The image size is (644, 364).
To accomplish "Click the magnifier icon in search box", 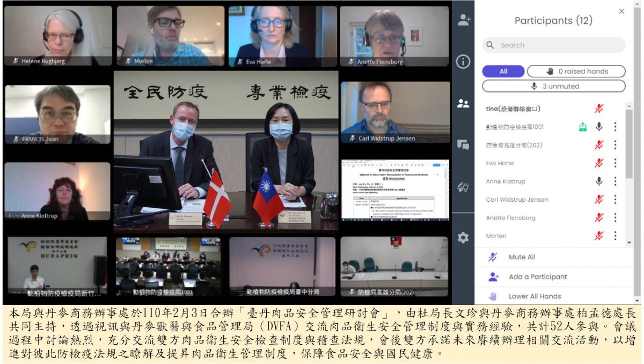I will click(491, 45).
